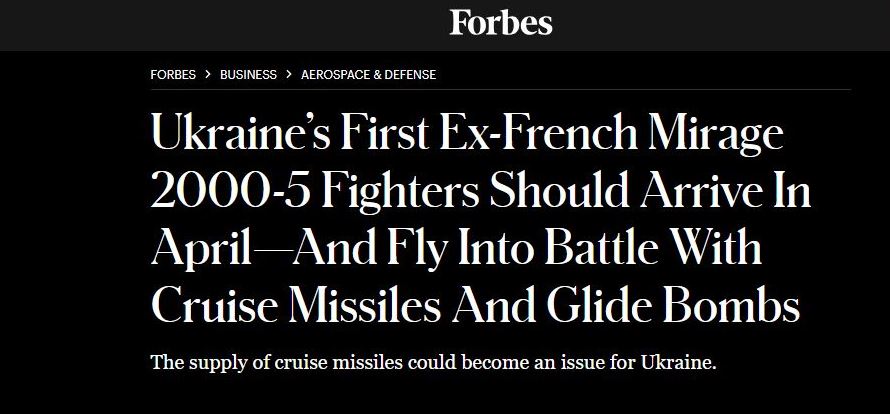Click the chevron right after FORBES breadcrumb

[208, 75]
